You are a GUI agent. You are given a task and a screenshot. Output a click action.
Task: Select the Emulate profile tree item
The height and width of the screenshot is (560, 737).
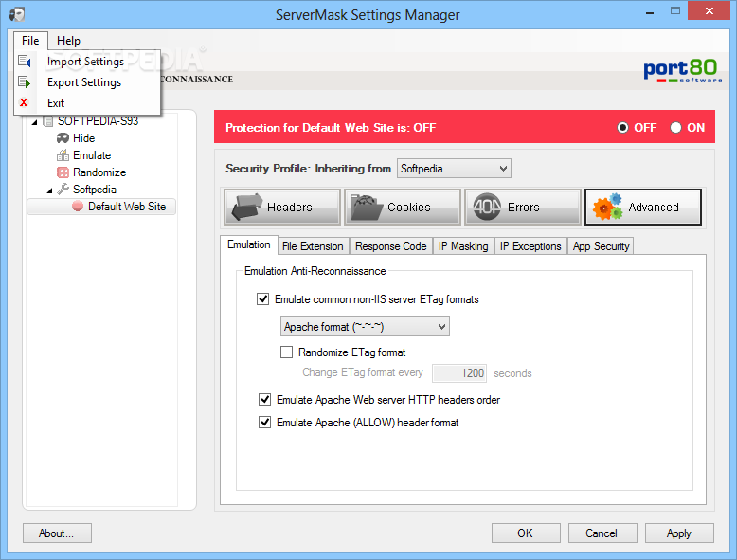92,155
